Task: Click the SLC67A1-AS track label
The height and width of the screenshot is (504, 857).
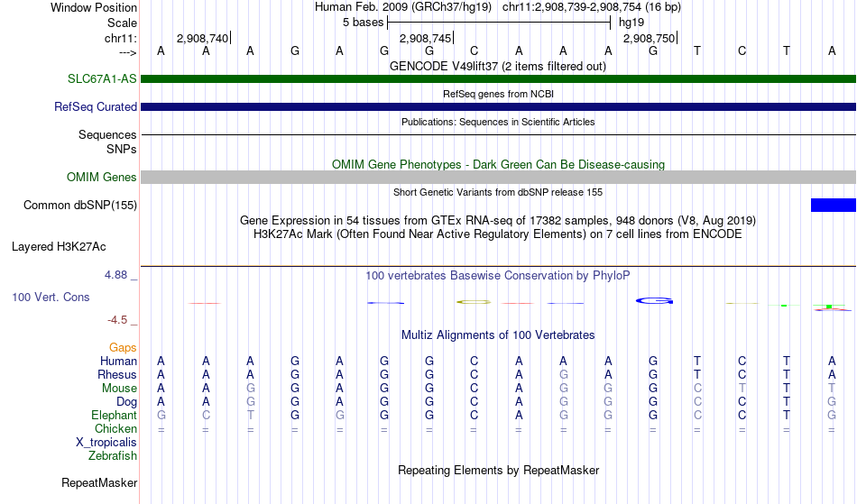Action: (102, 78)
